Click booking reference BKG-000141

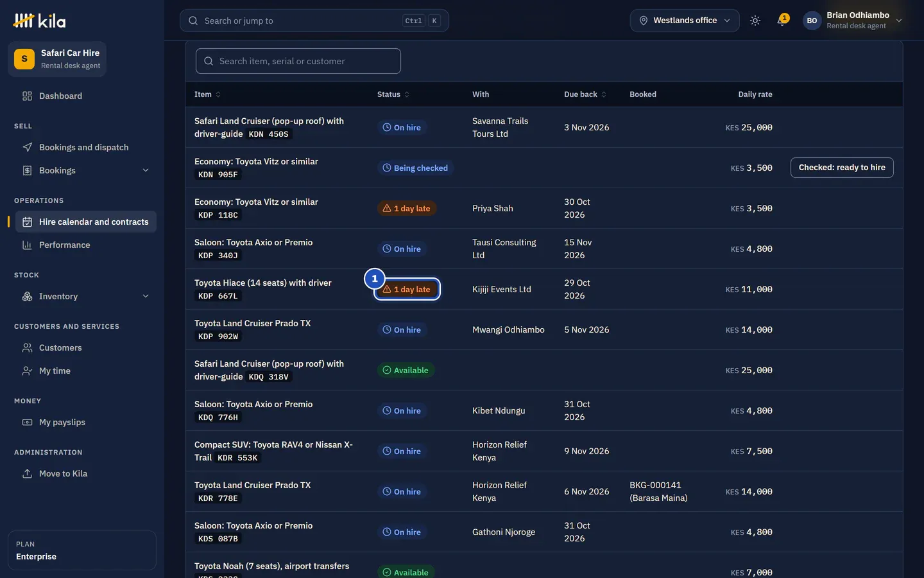pos(655,485)
